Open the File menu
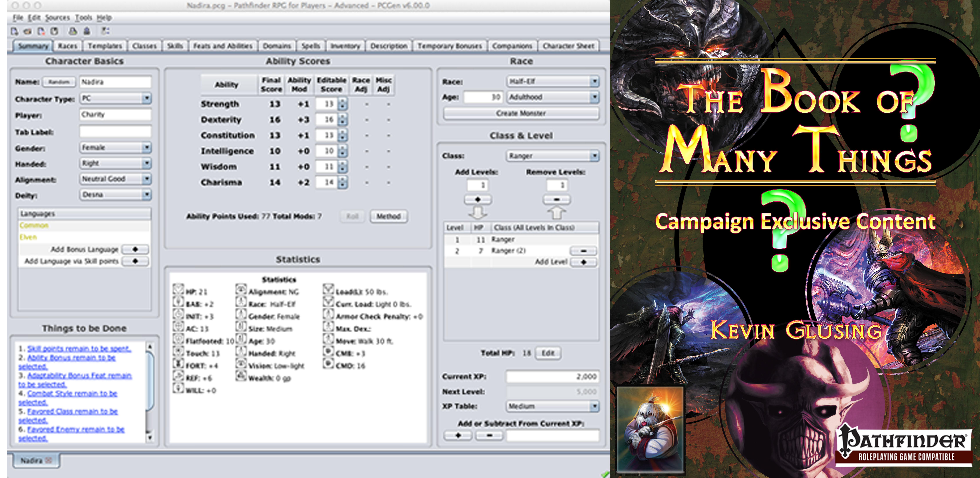 tap(18, 18)
